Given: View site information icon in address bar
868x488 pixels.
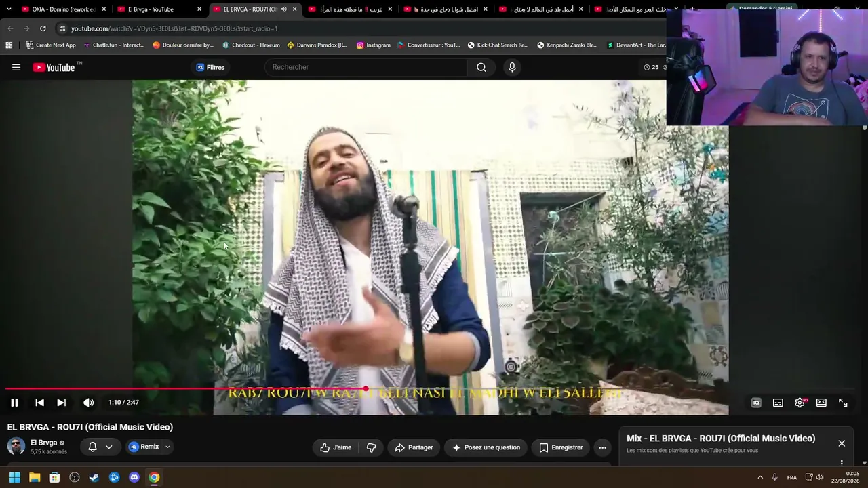Looking at the screenshot, I should tap(62, 28).
